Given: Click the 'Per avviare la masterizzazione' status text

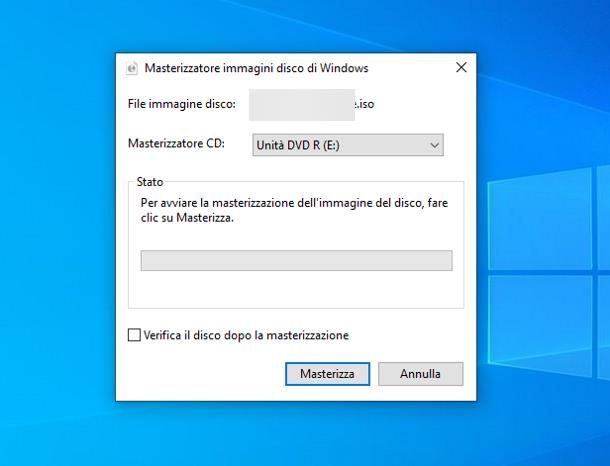Looking at the screenshot, I should 294,210.
